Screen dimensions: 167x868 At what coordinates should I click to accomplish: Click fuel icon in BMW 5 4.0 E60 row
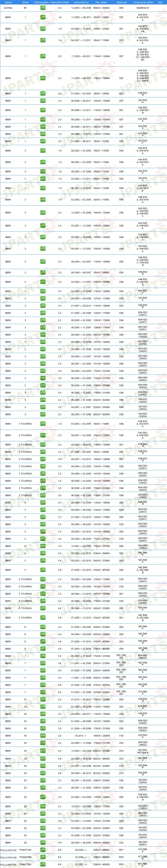click(x=42, y=553)
